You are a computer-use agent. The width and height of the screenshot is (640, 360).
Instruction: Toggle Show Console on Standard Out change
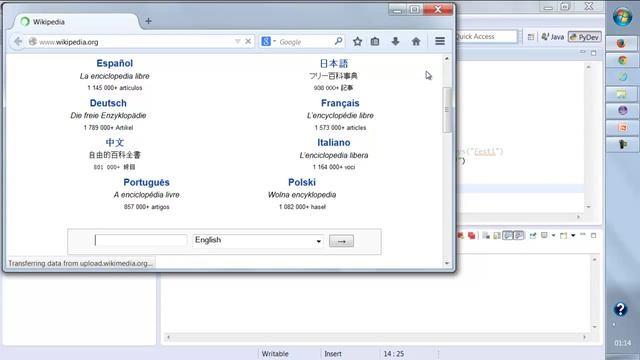click(x=507, y=236)
